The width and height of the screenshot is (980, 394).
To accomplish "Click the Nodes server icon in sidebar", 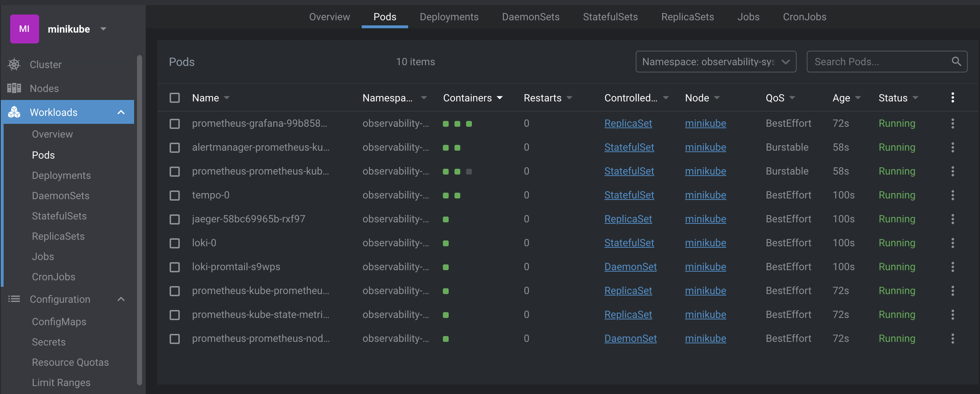I will (x=14, y=88).
